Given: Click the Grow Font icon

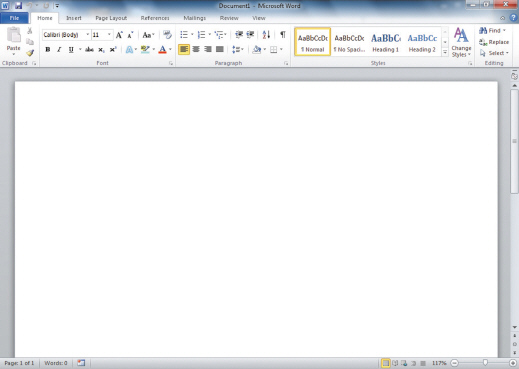Looking at the screenshot, I should tap(119, 35).
